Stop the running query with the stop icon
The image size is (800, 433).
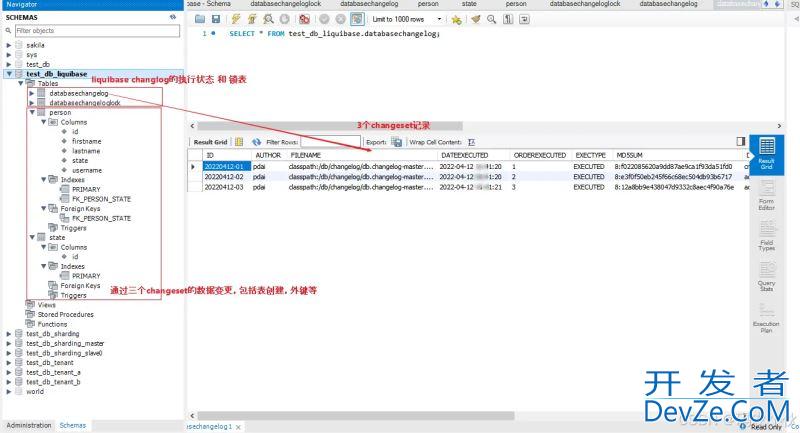tap(284, 19)
